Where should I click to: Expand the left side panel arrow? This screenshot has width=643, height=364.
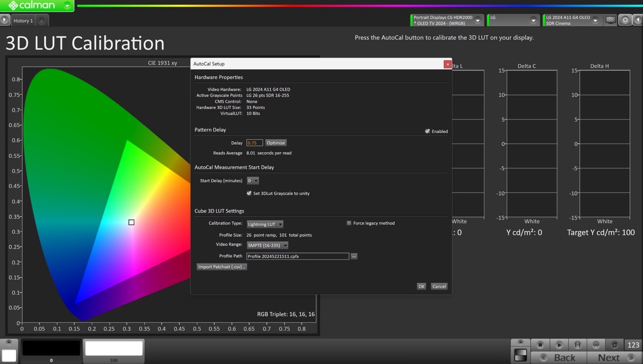point(5,20)
